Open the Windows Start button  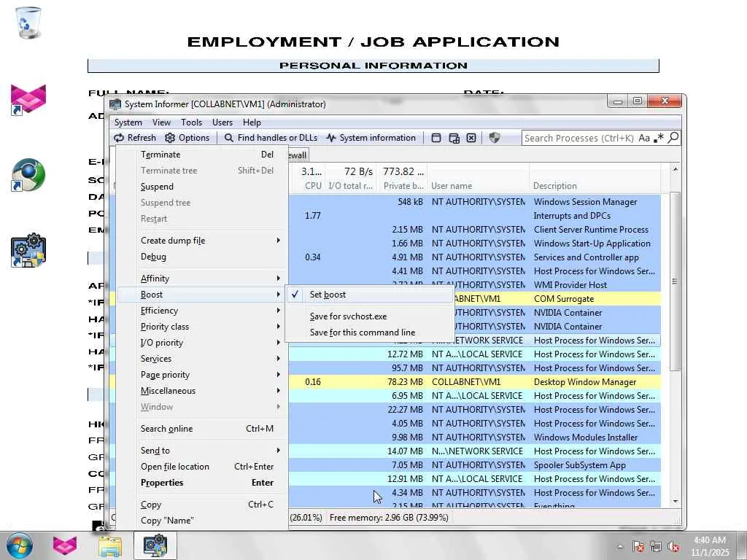tap(20, 545)
